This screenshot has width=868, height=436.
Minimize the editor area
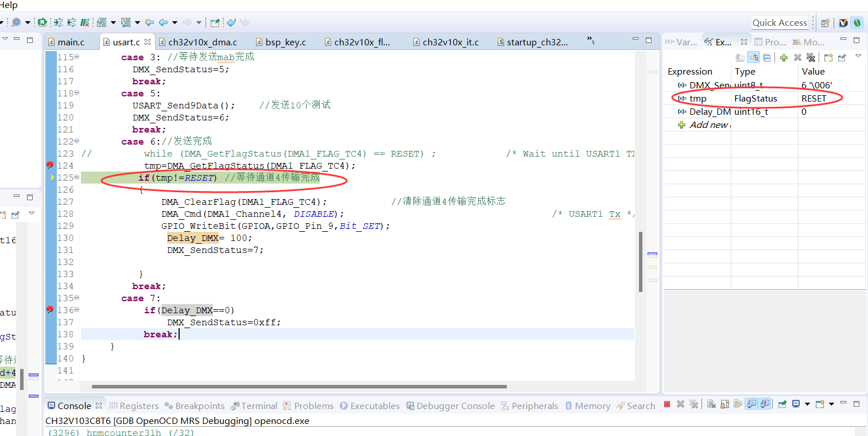(637, 40)
